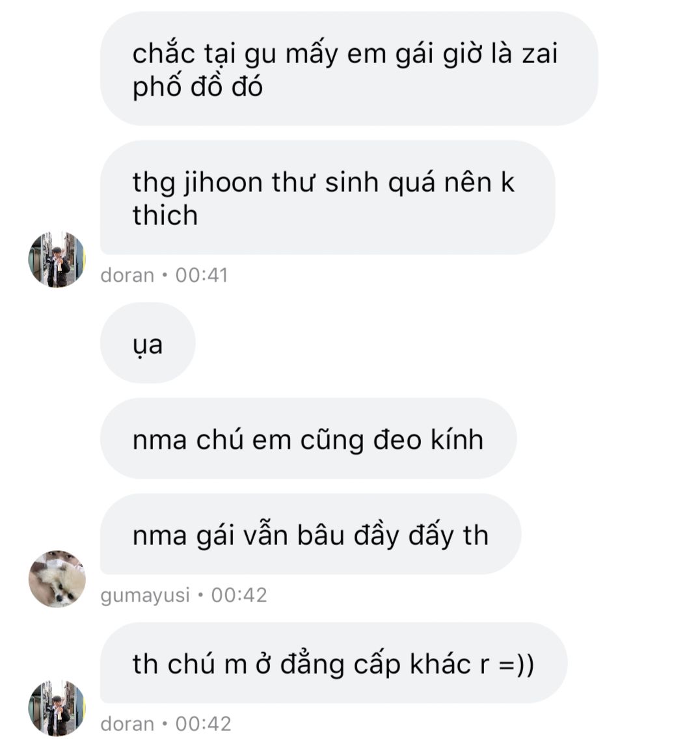700x744 pixels.
Task: Click the 'gumayusi' sender name
Action: click(145, 596)
